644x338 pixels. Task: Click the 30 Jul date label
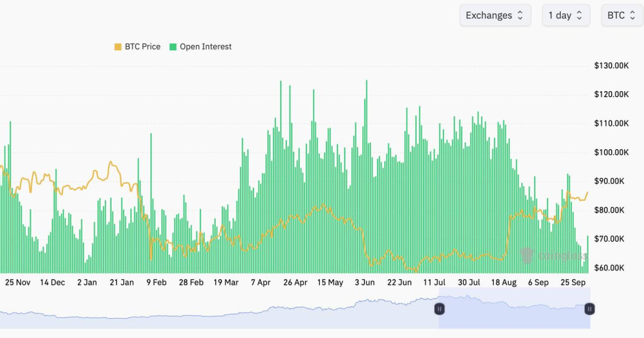469,282
